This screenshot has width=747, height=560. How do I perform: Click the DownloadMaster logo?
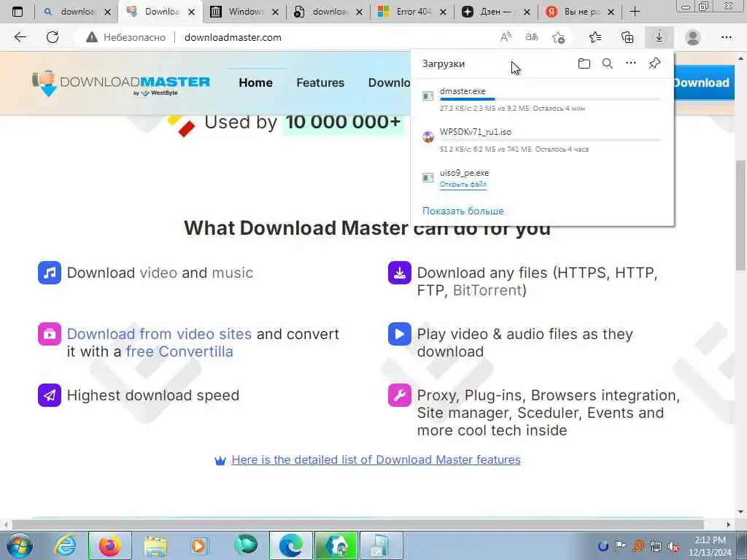coord(122,83)
